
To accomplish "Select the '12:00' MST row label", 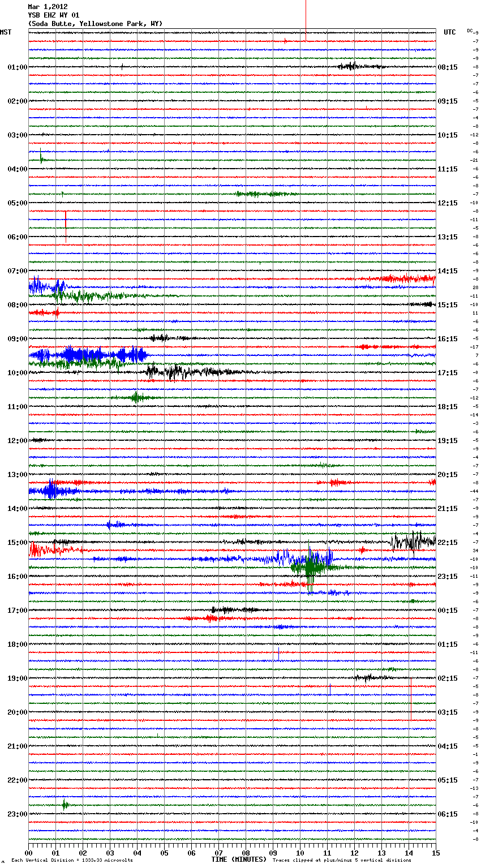I will pyautogui.click(x=18, y=441).
